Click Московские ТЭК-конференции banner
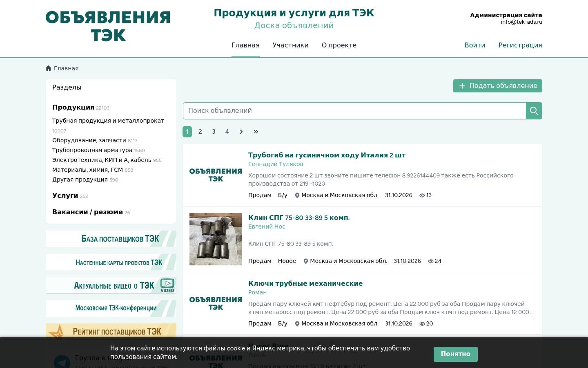 click(x=111, y=308)
